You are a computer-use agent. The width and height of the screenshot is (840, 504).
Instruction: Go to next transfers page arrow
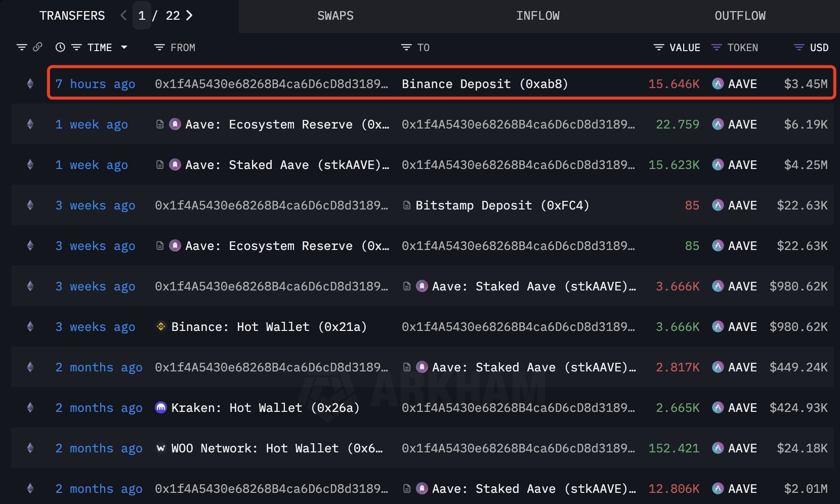pos(189,16)
